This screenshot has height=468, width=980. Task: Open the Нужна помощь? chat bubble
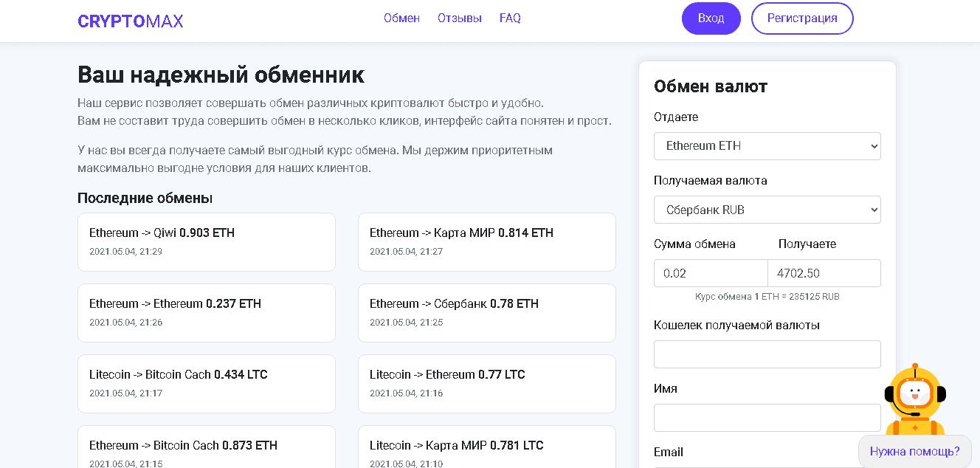pyautogui.click(x=914, y=451)
